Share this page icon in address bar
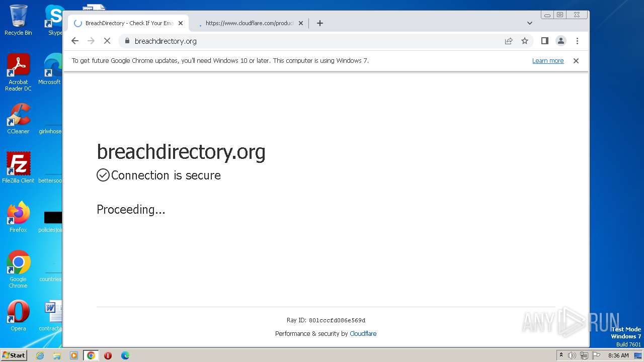644x362 pixels. [509, 41]
